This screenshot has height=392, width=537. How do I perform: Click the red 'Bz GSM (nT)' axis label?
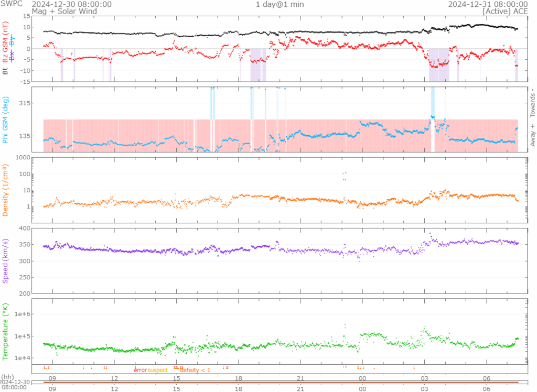pyautogui.click(x=5, y=42)
